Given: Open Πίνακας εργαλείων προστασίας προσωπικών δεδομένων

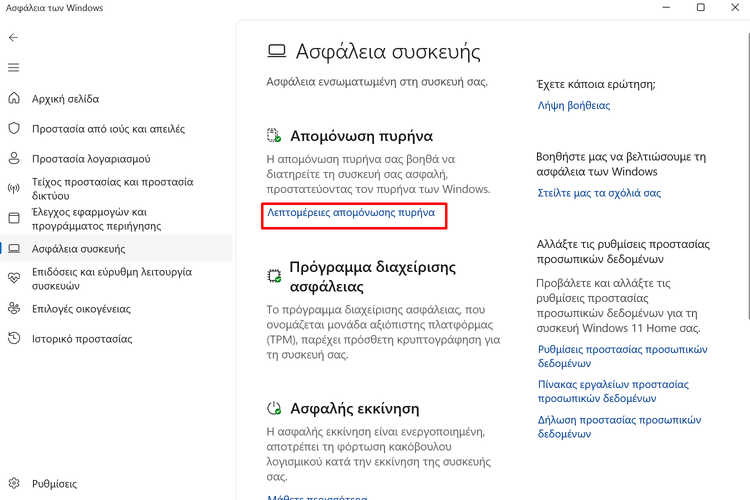Looking at the screenshot, I should (612, 391).
